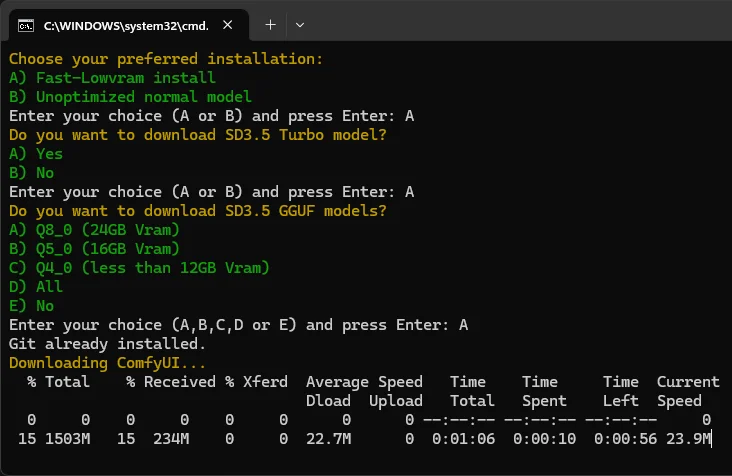This screenshot has width=732, height=476.
Task: Click the '234M' received value
Action: [x=171, y=439]
